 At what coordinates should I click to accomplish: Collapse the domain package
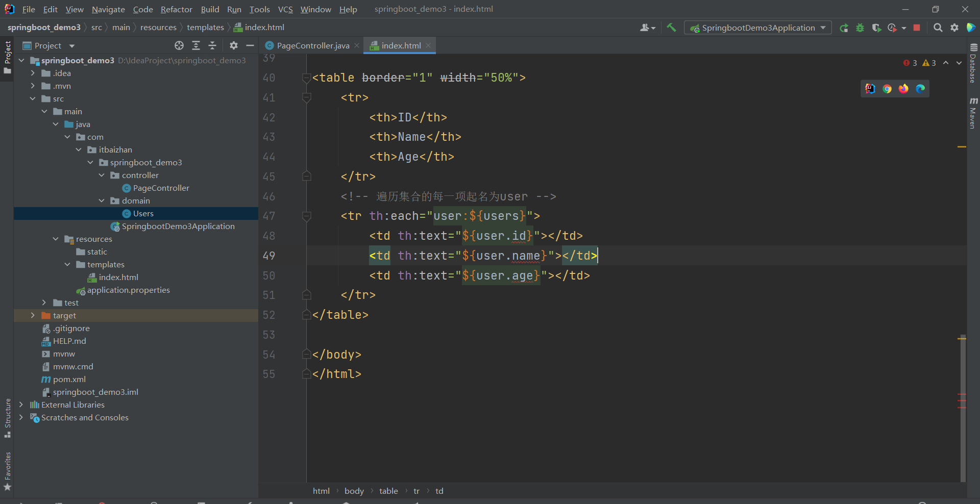102,200
